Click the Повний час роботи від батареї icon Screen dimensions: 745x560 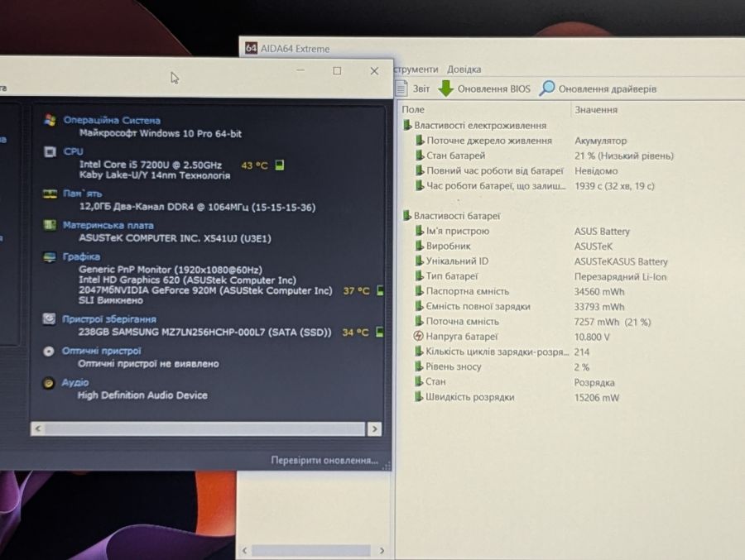(x=420, y=170)
